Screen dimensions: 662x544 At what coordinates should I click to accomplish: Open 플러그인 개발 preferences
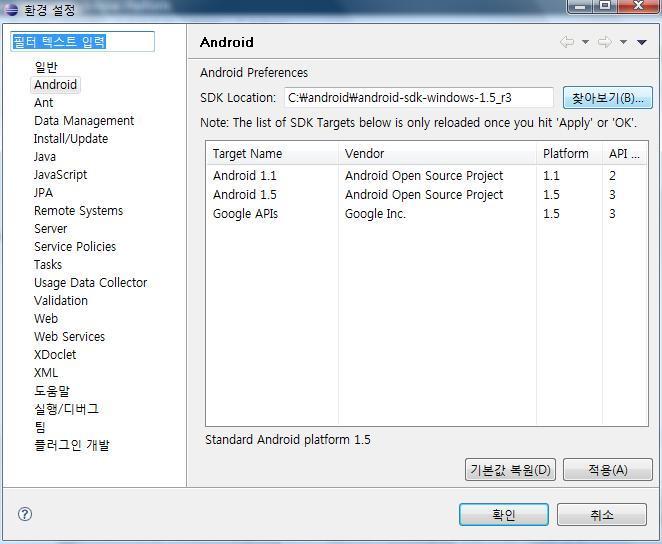(x=72, y=445)
